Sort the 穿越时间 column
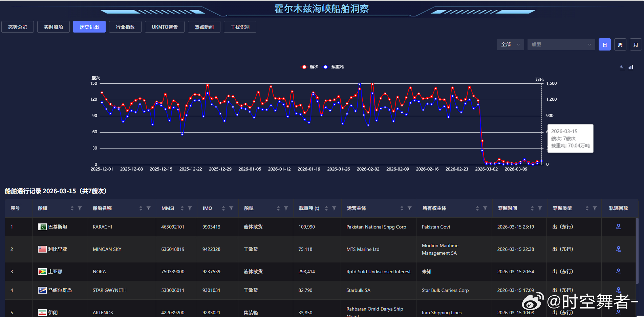644x317 pixels. point(532,208)
